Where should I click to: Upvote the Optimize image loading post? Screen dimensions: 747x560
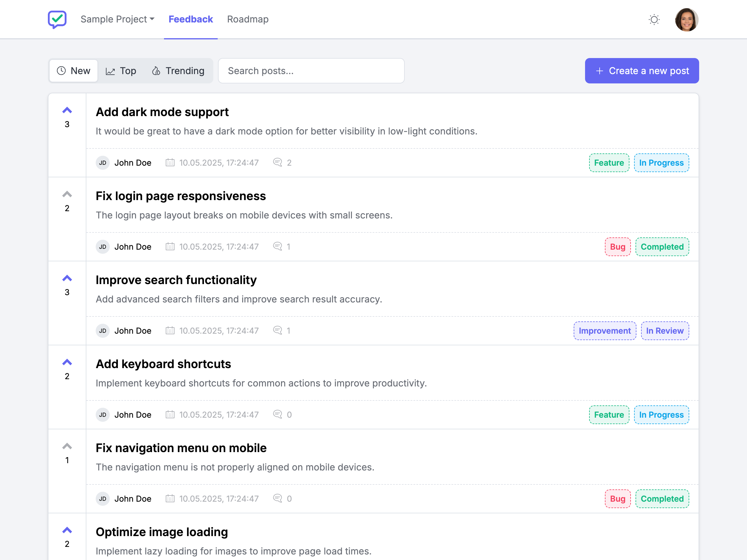click(x=67, y=530)
